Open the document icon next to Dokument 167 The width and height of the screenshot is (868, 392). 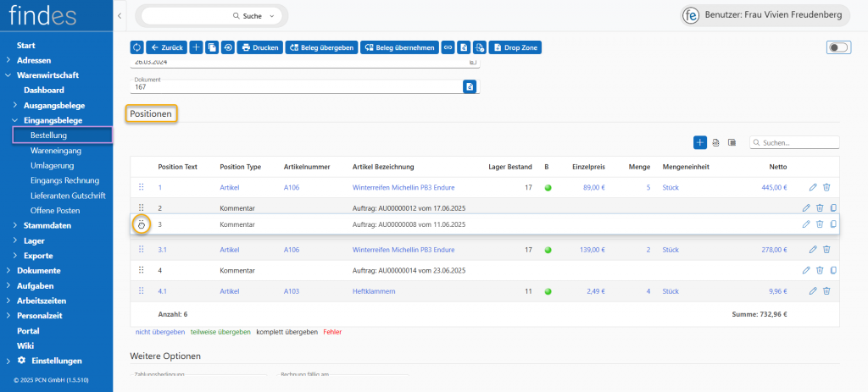tap(470, 86)
